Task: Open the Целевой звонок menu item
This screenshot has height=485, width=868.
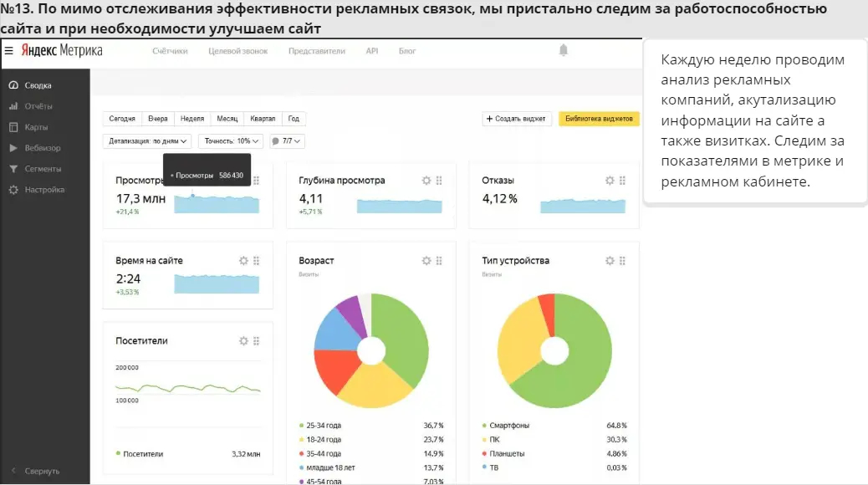Action: click(x=237, y=50)
